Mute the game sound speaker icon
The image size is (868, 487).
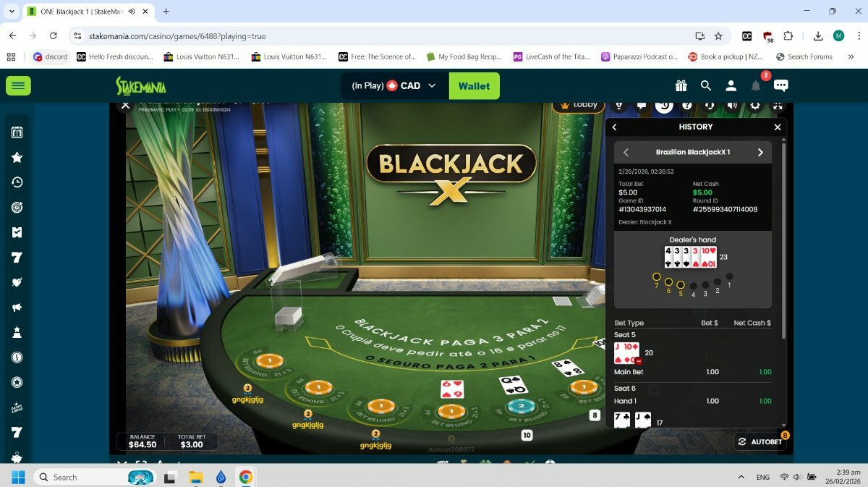click(x=732, y=106)
